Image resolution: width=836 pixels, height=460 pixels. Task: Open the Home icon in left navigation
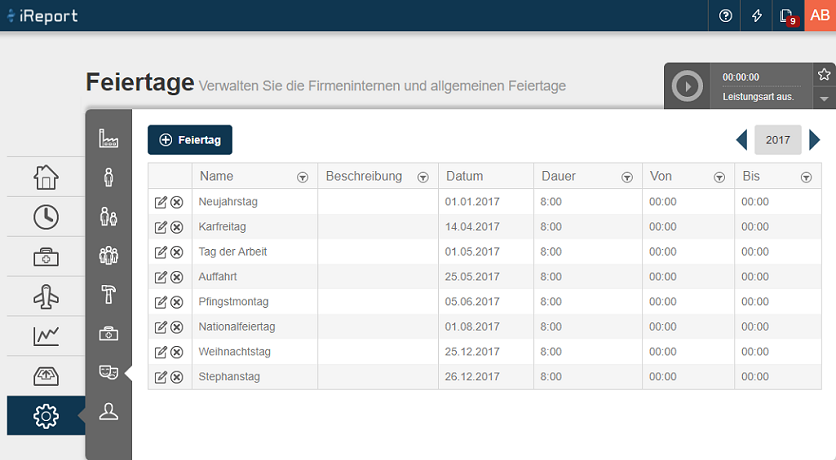[46, 177]
